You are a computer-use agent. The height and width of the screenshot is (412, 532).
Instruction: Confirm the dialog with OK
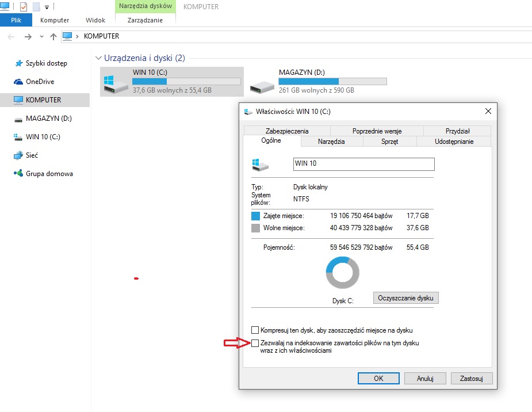(378, 379)
